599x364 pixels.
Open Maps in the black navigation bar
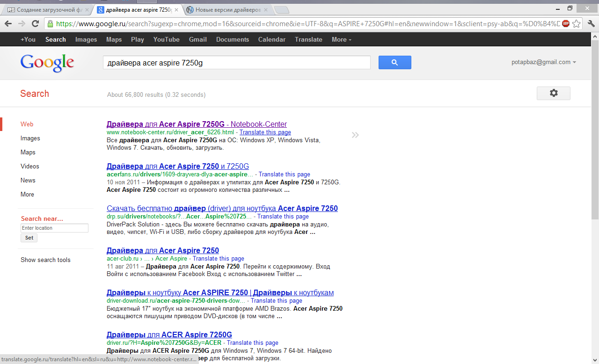pos(114,39)
